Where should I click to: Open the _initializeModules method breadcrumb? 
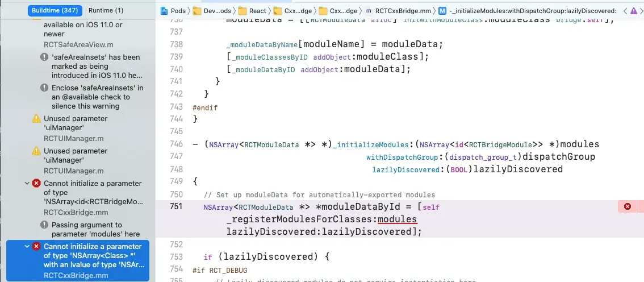[528, 11]
